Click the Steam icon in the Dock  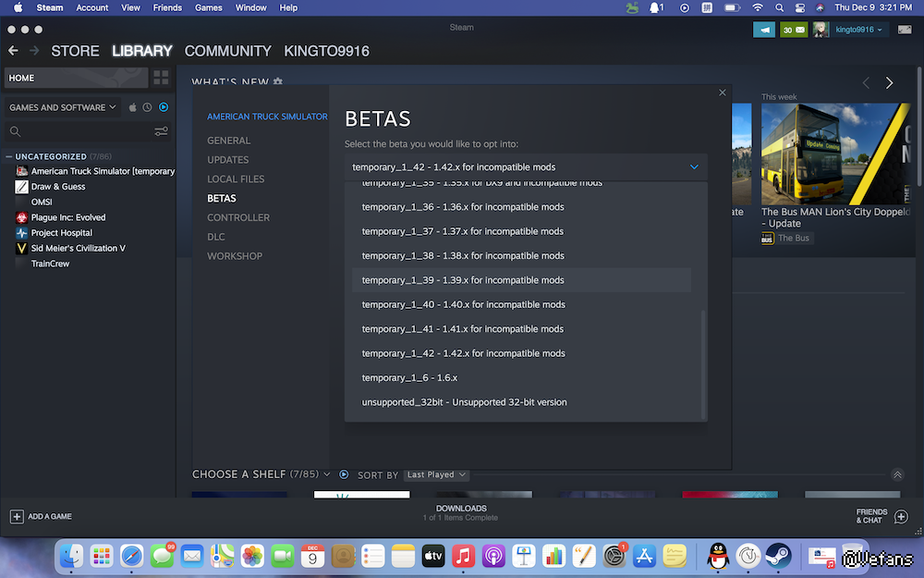[778, 556]
